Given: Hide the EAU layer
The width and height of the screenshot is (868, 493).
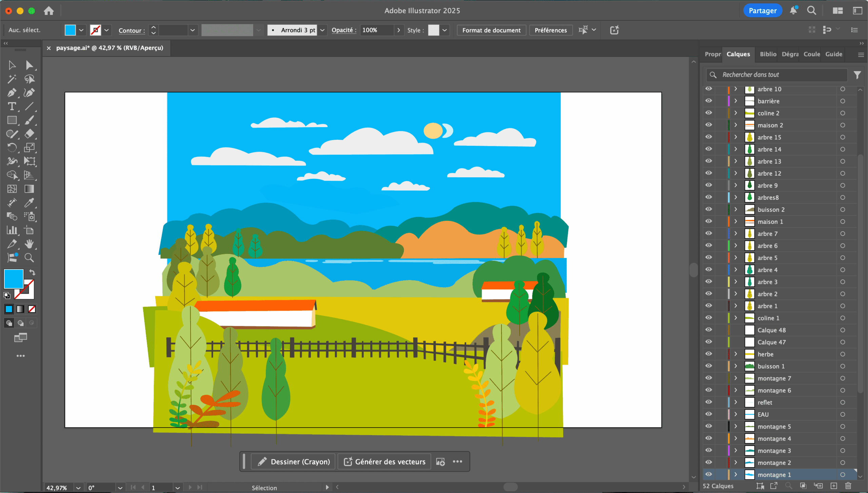Looking at the screenshot, I should click(709, 414).
